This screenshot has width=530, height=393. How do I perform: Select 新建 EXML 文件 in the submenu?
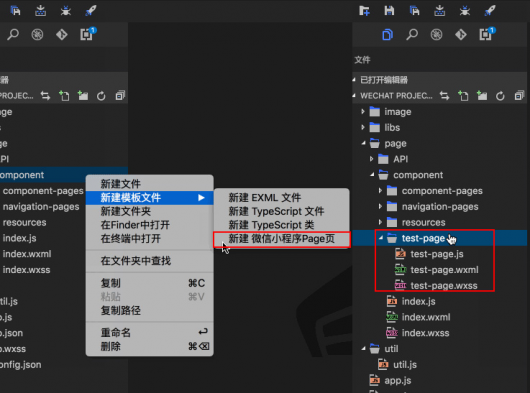[x=281, y=198]
